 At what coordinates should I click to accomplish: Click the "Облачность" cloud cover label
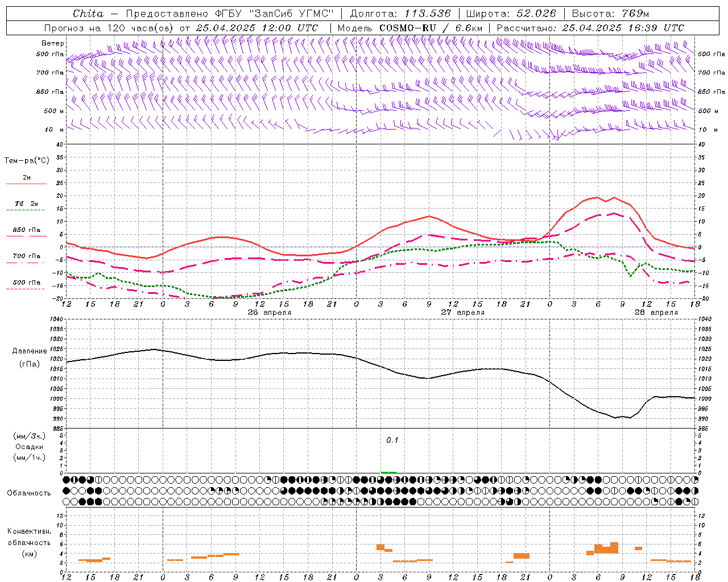click(x=29, y=493)
